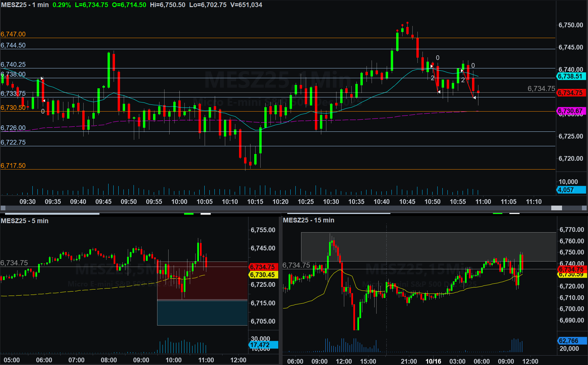Click the blue 4,057 volume tag
The width and height of the screenshot is (588, 365).
(x=571, y=190)
